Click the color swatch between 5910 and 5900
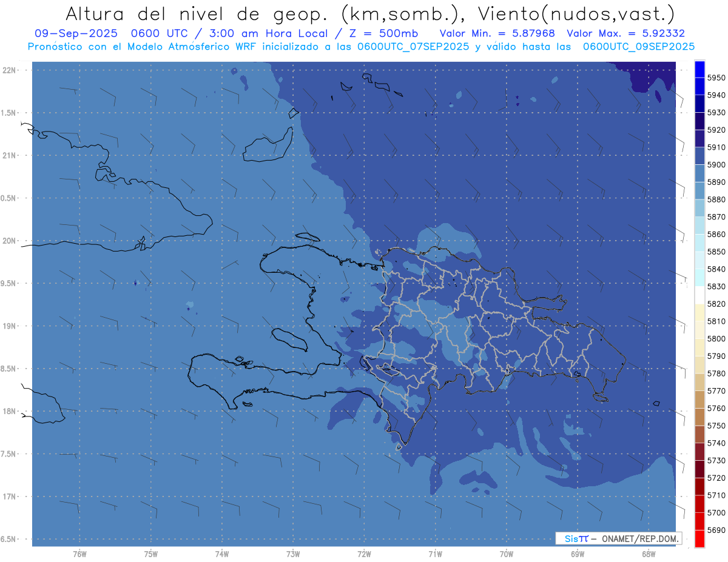Screen dimensions: 728x562 click(x=699, y=155)
